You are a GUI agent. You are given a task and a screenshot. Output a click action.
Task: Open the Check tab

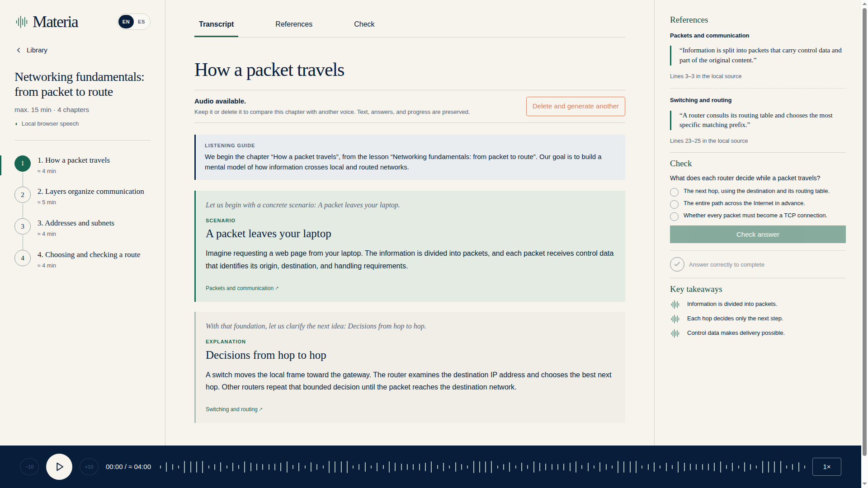coord(364,24)
